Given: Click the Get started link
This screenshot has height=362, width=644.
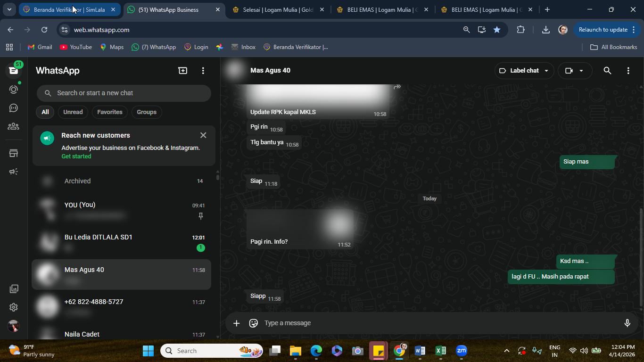Looking at the screenshot, I should pyautogui.click(x=76, y=156).
